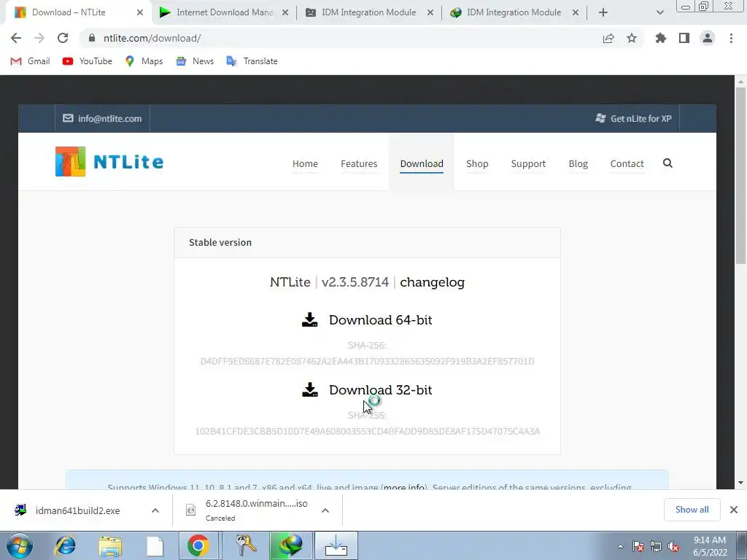This screenshot has height=560, width=747.
Task: Open File Explorer from the taskbar
Action: pos(110,545)
